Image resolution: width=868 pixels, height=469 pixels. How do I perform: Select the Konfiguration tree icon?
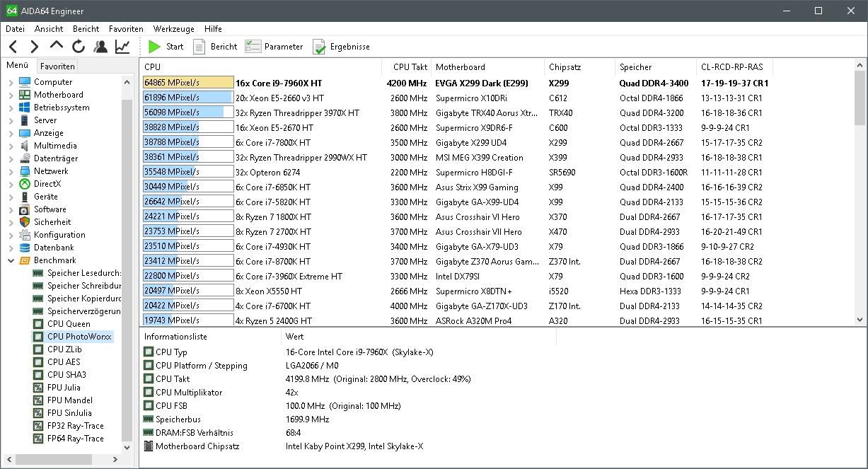tap(25, 235)
